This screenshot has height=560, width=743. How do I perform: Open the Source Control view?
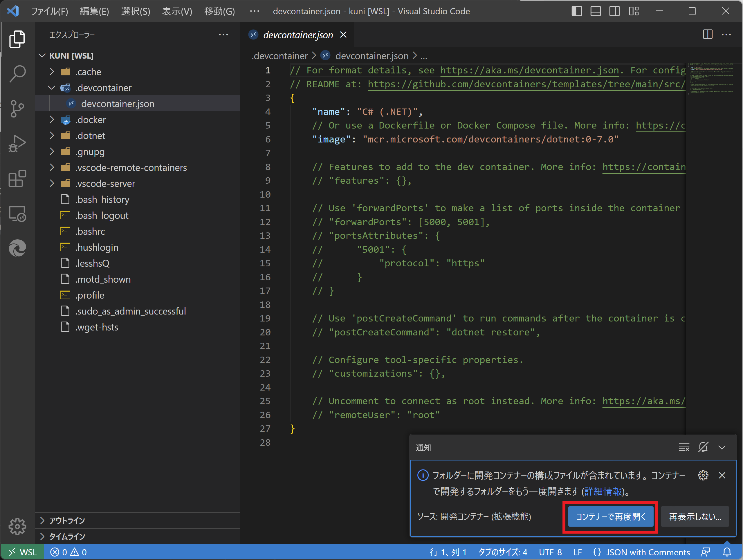17,109
